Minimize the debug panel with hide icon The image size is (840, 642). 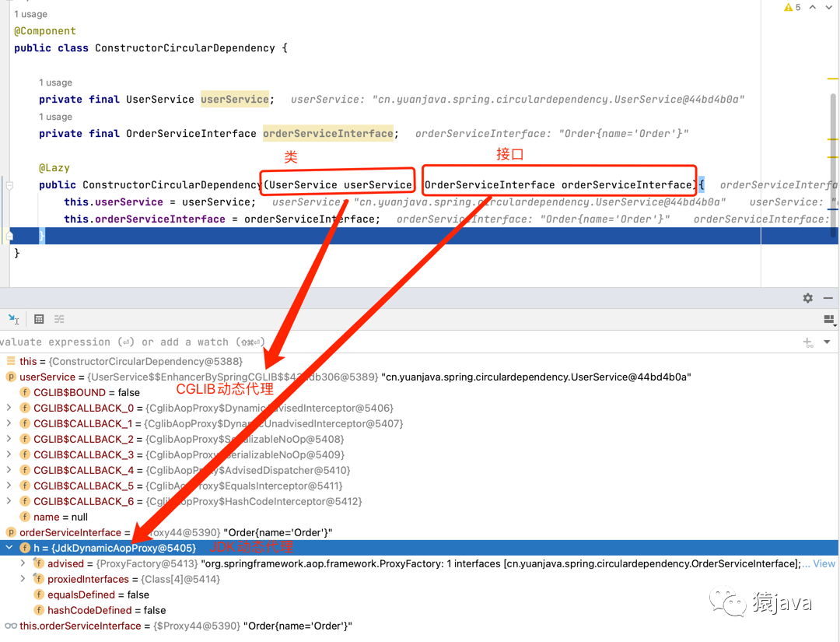coord(828,298)
